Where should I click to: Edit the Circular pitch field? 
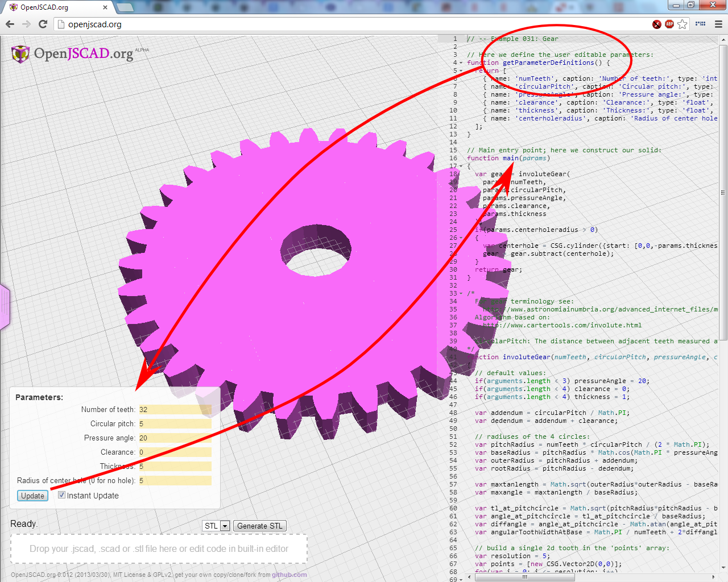(175, 423)
